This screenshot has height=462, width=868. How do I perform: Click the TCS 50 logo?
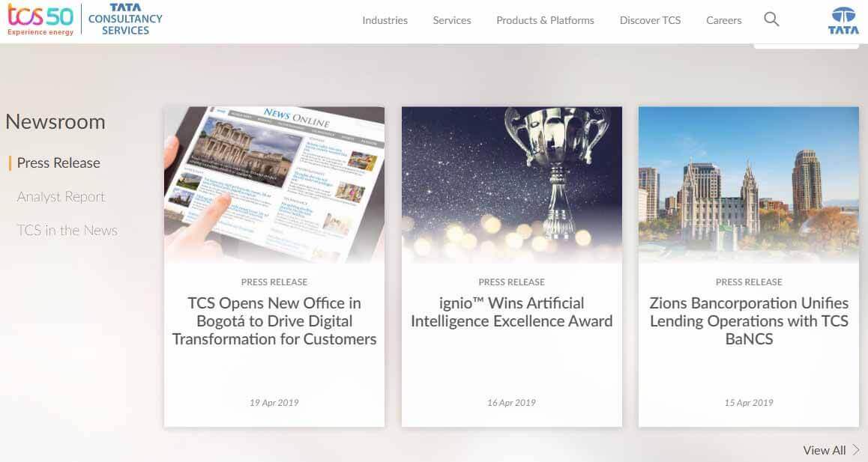point(40,19)
